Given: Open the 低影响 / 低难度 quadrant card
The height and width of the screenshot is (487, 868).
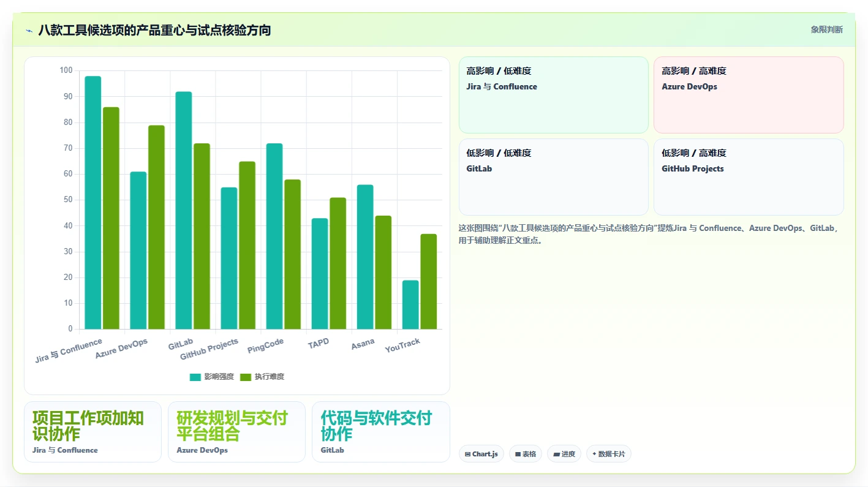Looking at the screenshot, I should click(x=554, y=177).
